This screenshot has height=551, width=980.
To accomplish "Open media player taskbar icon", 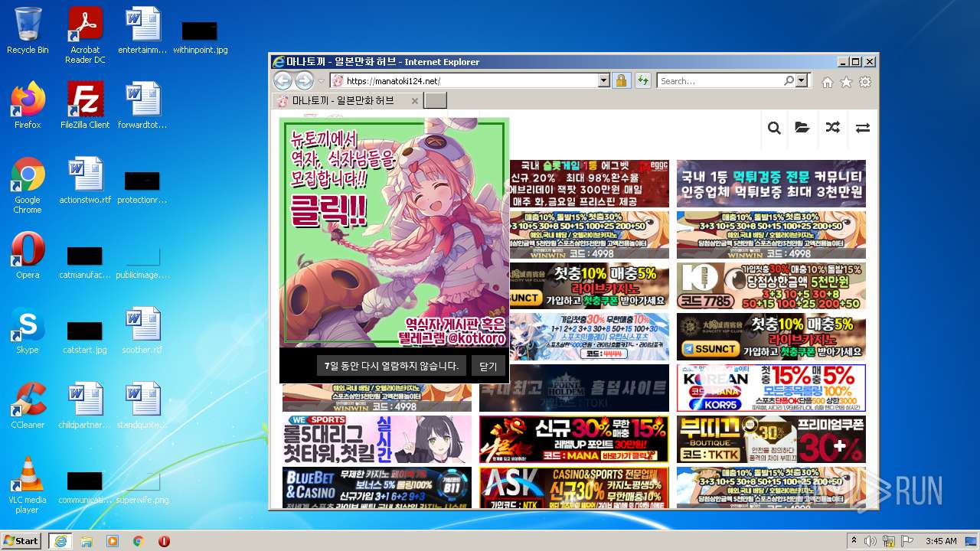I will 113,541.
